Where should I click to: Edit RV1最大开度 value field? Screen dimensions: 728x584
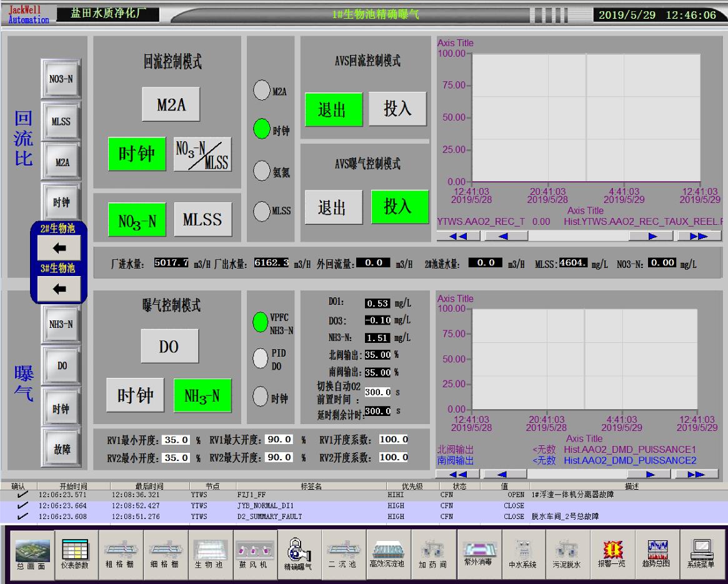pyautogui.click(x=279, y=439)
